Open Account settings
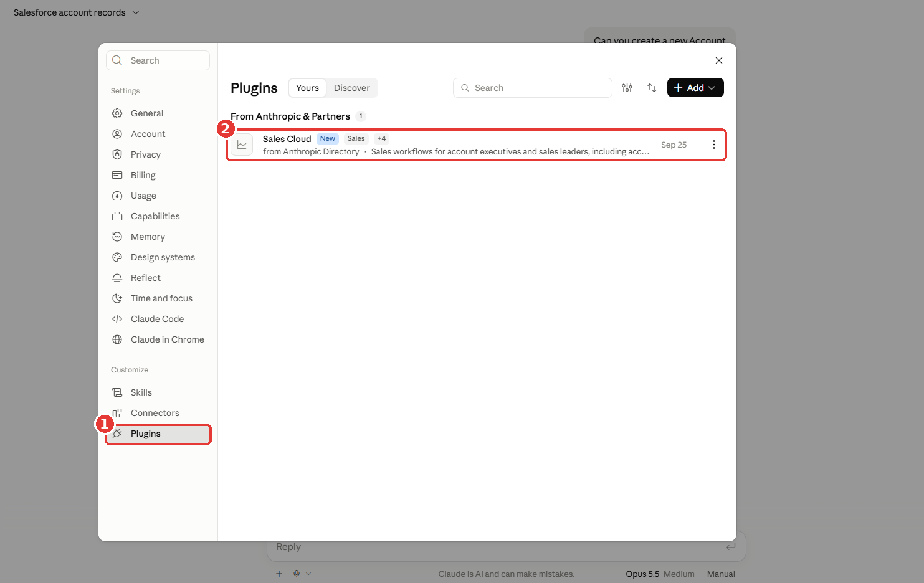This screenshot has width=924, height=583. 158,134
